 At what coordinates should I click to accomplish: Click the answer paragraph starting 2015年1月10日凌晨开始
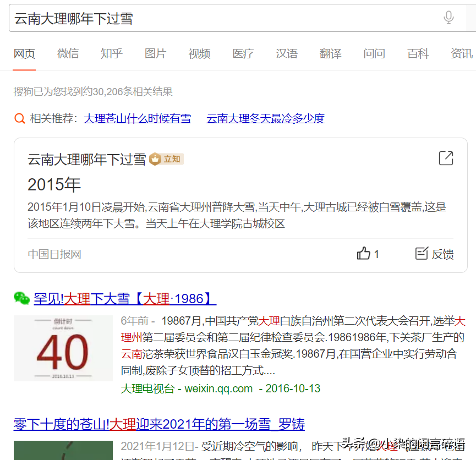tap(237, 215)
